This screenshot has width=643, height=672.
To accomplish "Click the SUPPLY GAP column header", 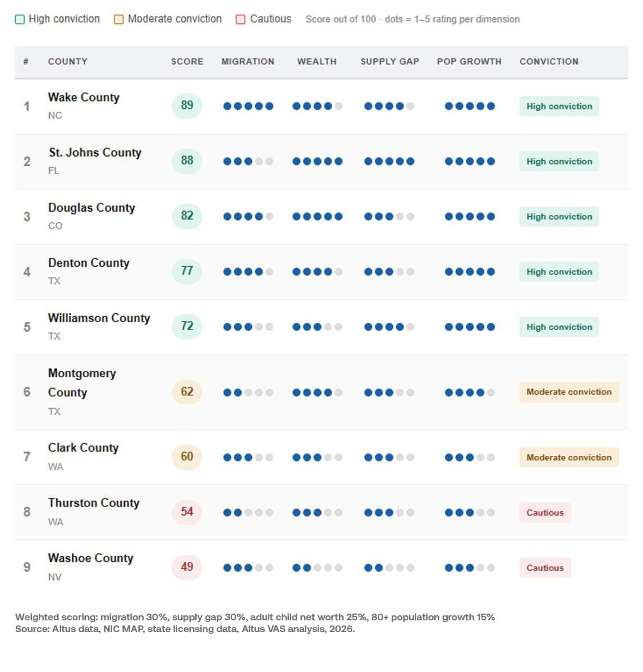I will pyautogui.click(x=390, y=62).
